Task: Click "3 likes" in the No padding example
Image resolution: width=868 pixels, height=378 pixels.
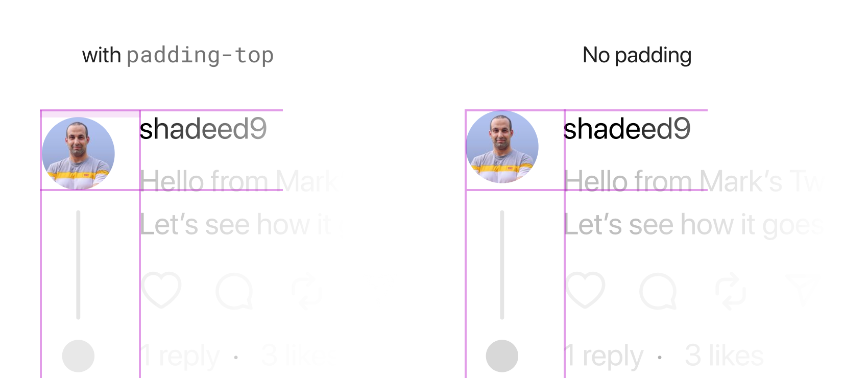Action: click(724, 356)
